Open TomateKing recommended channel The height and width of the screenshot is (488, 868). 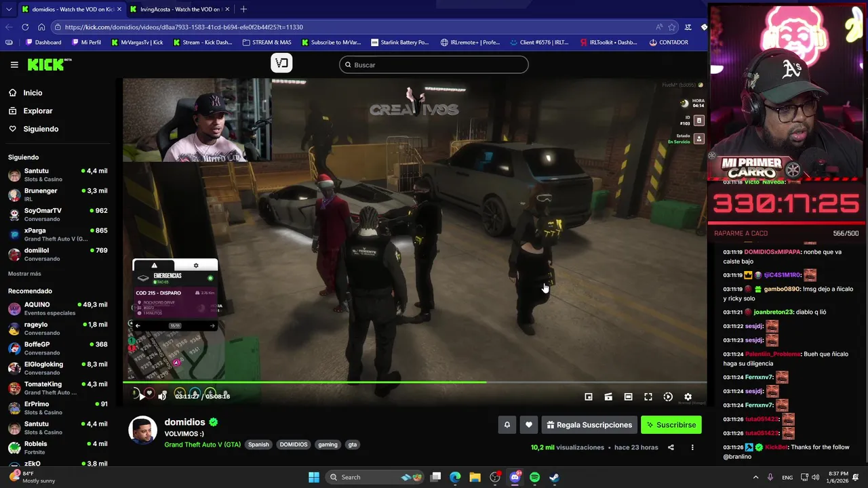tap(58, 388)
